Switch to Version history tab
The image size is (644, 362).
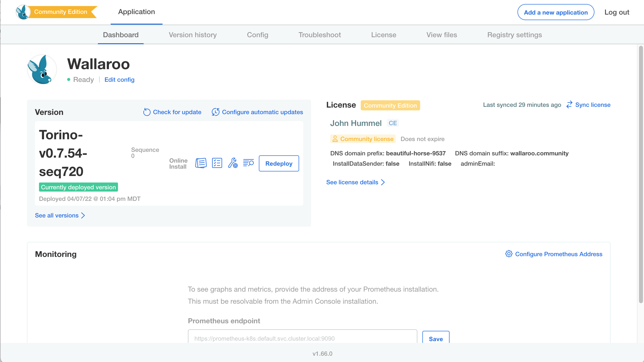(x=193, y=35)
